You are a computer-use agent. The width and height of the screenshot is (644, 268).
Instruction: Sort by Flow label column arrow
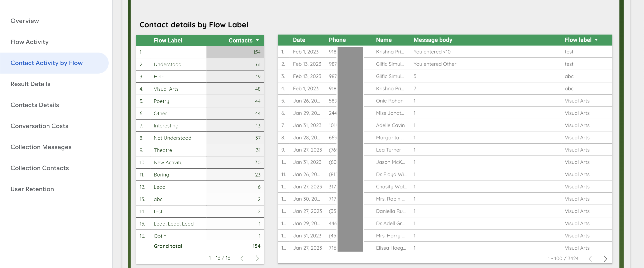(596, 40)
